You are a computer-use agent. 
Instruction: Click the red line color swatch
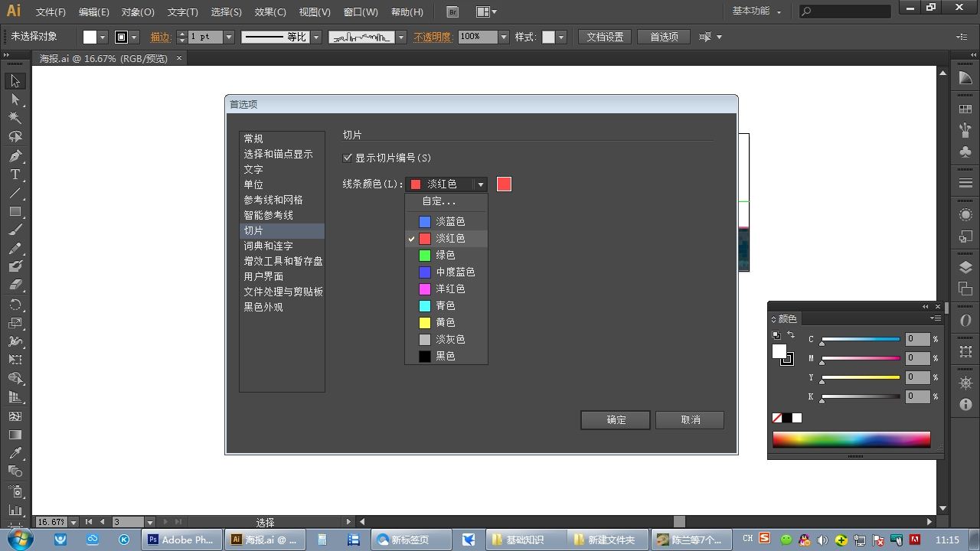tap(504, 184)
